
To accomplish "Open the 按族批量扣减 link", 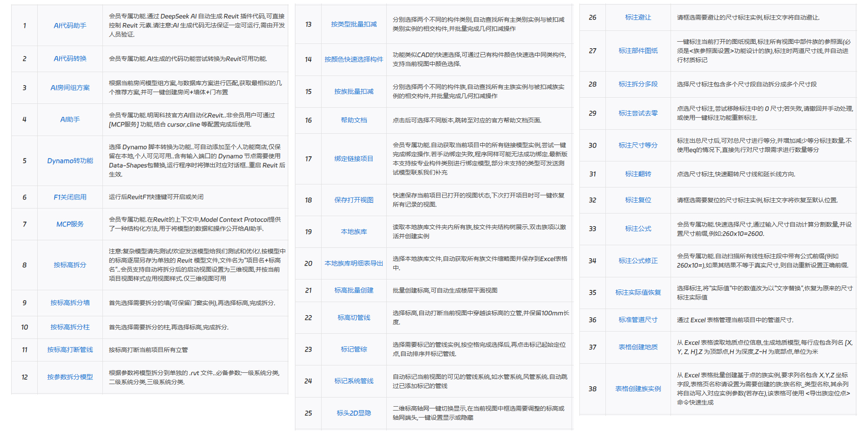I will tap(354, 91).
